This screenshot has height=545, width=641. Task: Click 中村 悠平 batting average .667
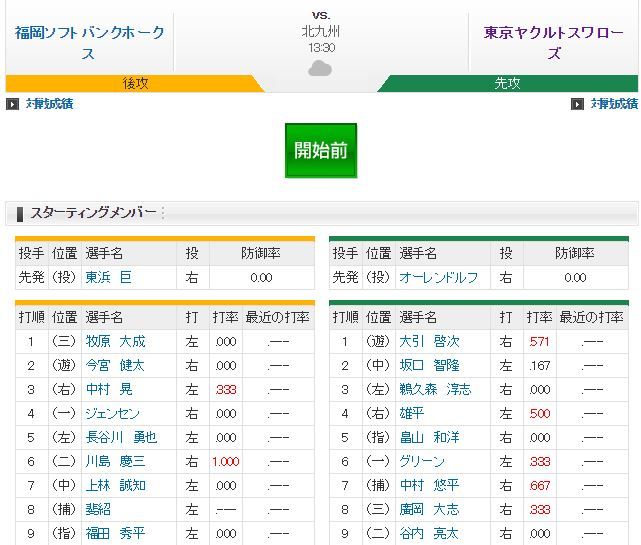pos(540,486)
